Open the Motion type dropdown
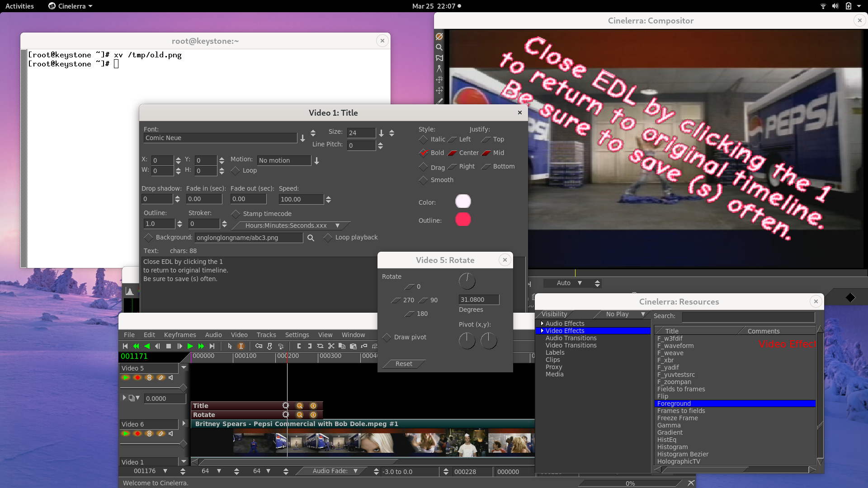868x488 pixels. click(316, 161)
